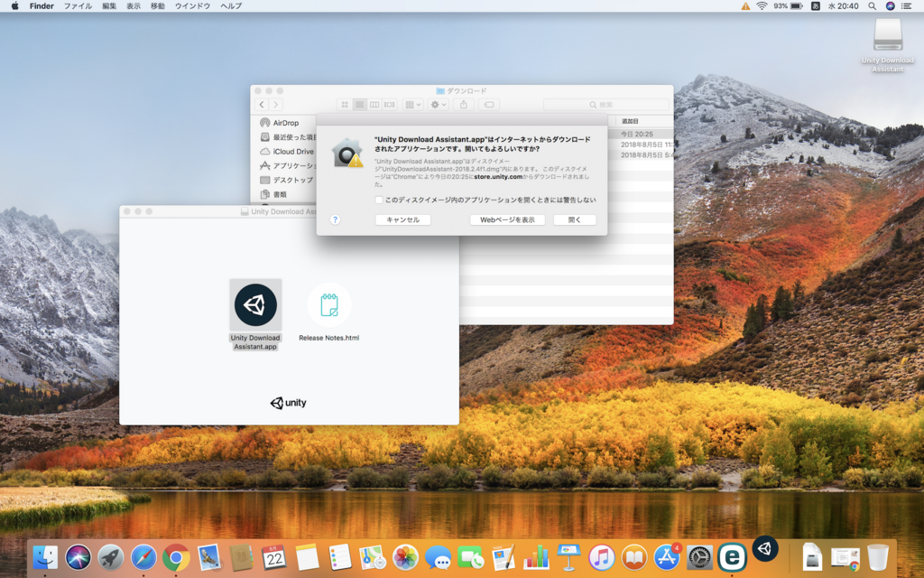Open the 編集 menu
The width and height of the screenshot is (924, 578).
point(109,6)
